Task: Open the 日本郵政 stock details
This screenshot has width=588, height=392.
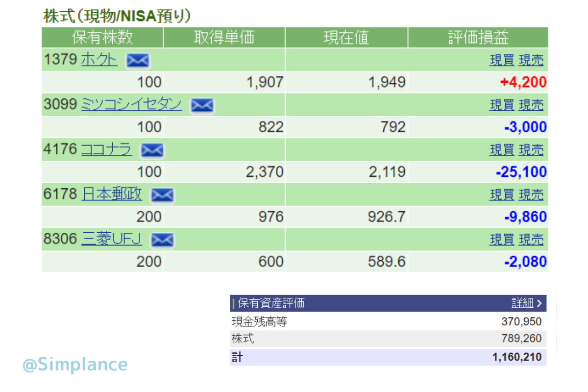Action: 111,195
